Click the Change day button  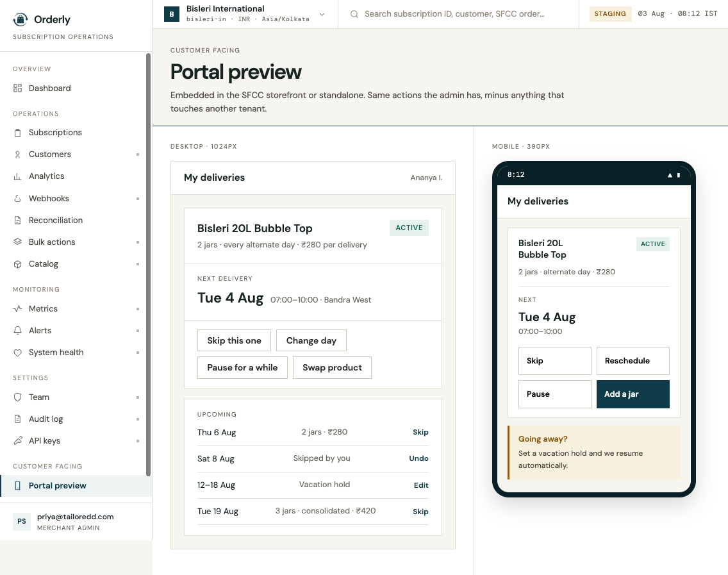point(311,340)
